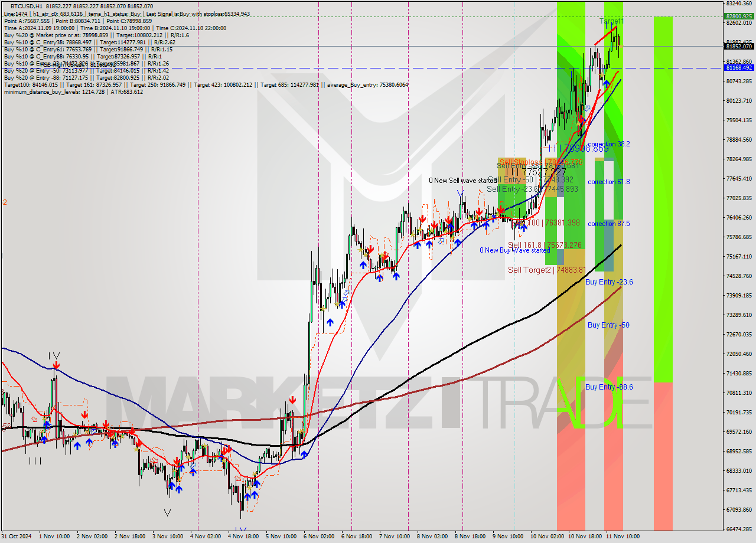Click '4 Nov 18:00' on the time axis
This screenshot has height=543, width=756.
[x=244, y=537]
